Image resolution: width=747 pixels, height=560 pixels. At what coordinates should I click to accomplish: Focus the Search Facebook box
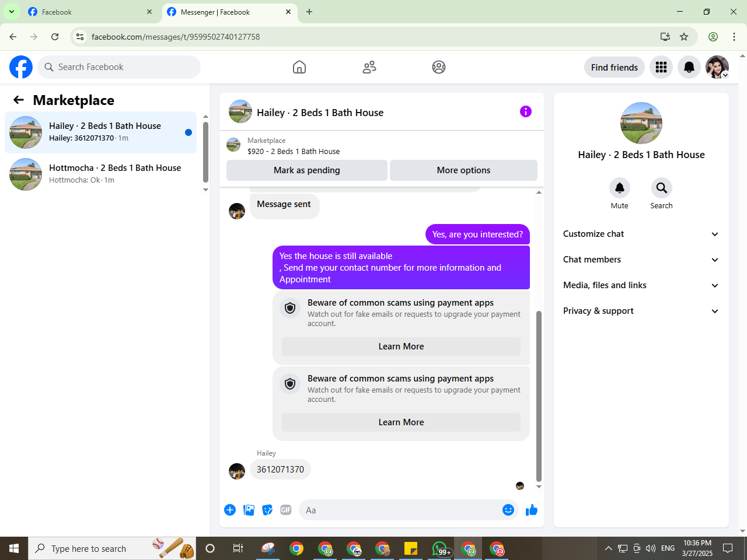119,67
